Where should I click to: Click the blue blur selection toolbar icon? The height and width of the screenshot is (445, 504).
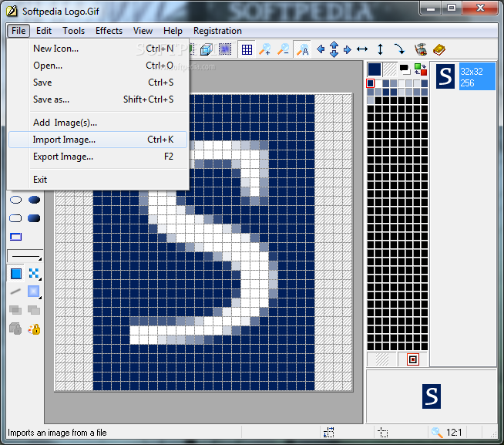(225, 49)
